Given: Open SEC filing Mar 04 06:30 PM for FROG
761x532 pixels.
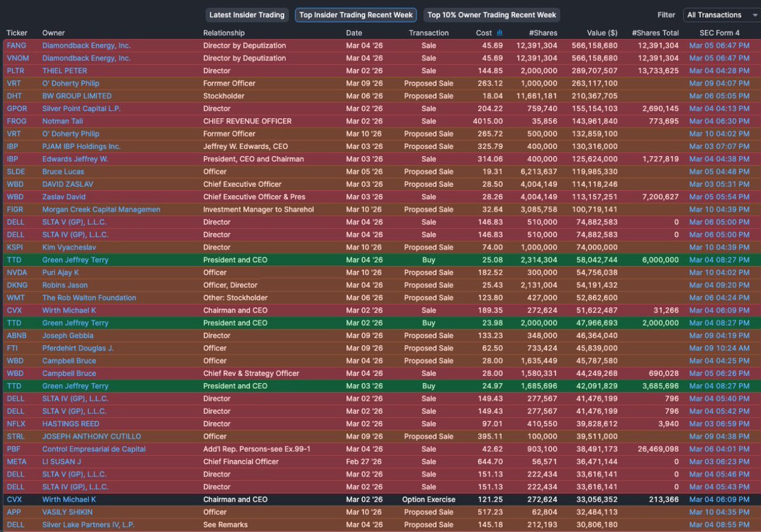Looking at the screenshot, I should click(x=719, y=121).
